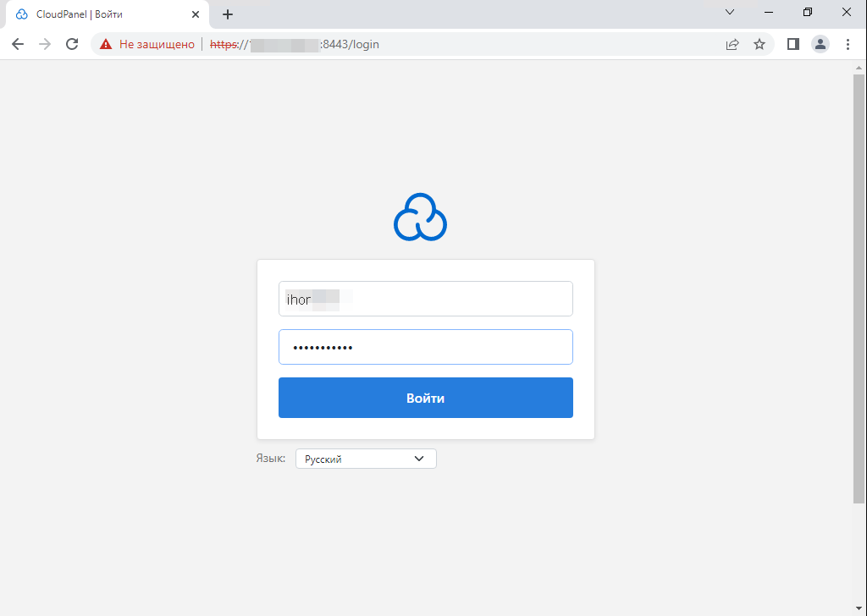Click the username field containing "ihor"

426,298
